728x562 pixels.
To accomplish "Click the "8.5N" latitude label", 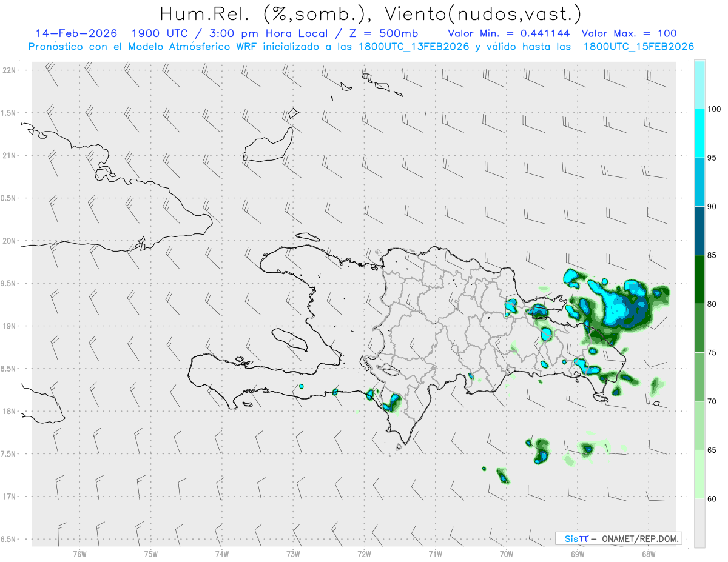I will [8, 369].
